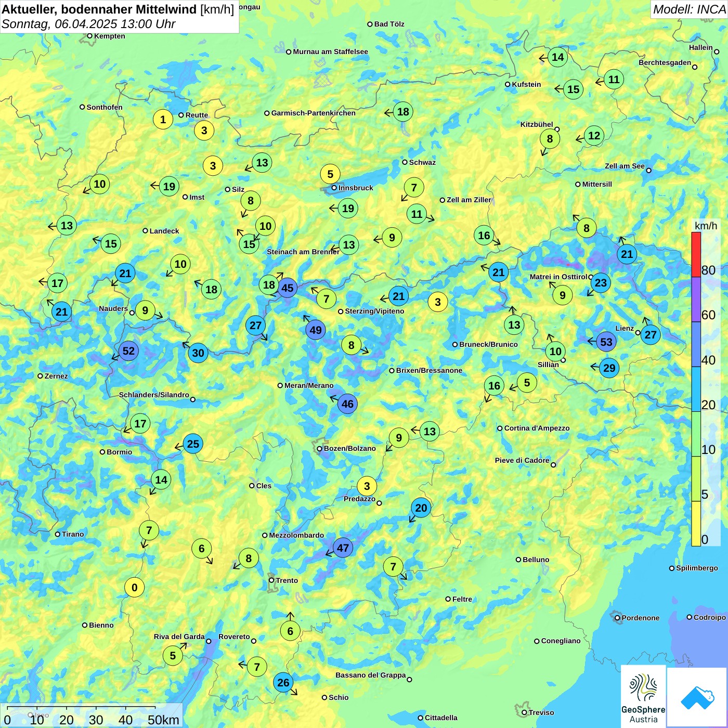Click the Spilimbergo town label
728x728 pixels.
pos(697,568)
